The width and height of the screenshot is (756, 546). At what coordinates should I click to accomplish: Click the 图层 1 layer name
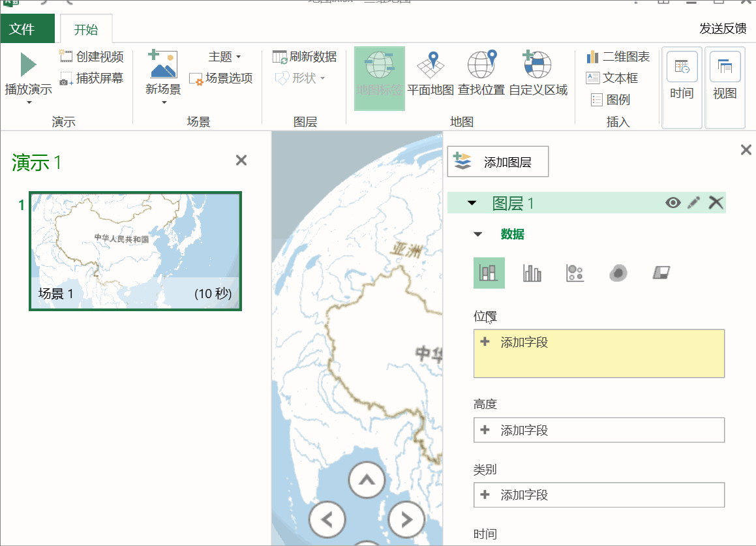point(513,204)
